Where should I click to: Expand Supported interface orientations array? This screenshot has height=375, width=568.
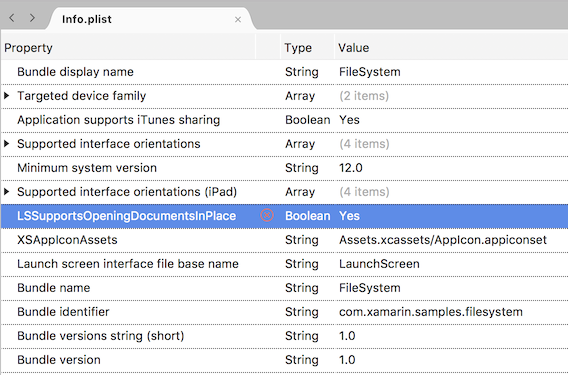click(x=7, y=144)
